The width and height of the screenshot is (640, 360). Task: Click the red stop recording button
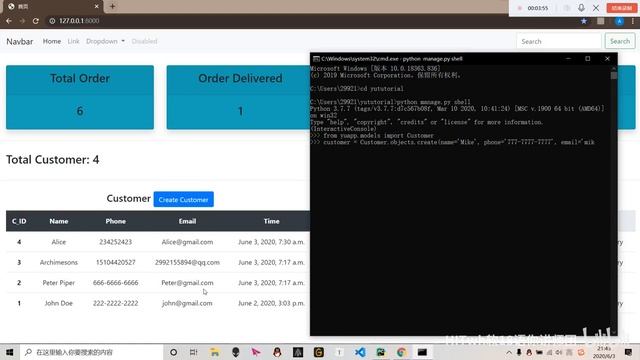(622, 8)
